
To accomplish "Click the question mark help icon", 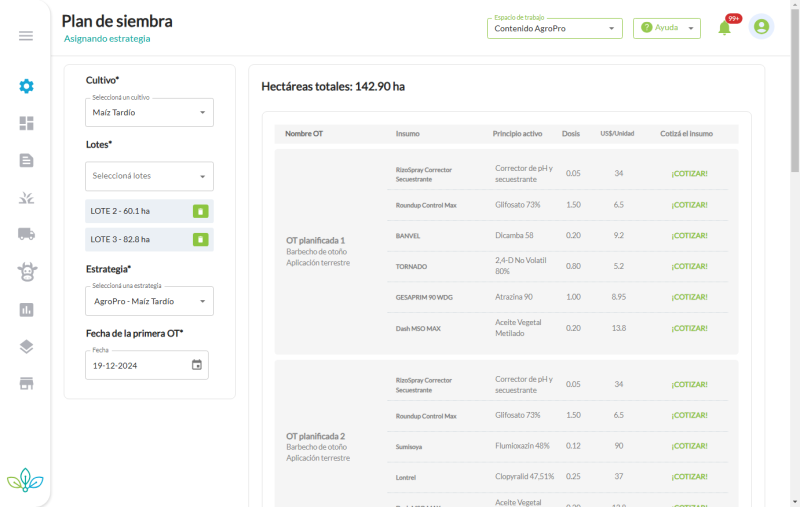I will tap(646, 28).
